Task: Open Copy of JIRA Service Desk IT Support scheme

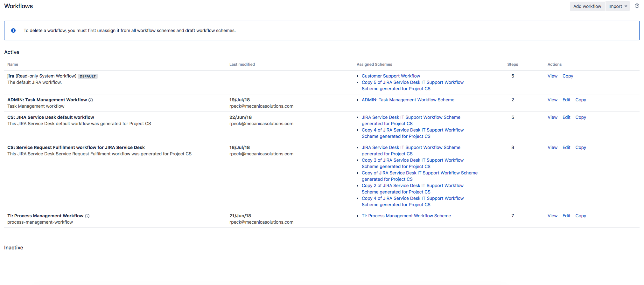Action: [x=420, y=176]
